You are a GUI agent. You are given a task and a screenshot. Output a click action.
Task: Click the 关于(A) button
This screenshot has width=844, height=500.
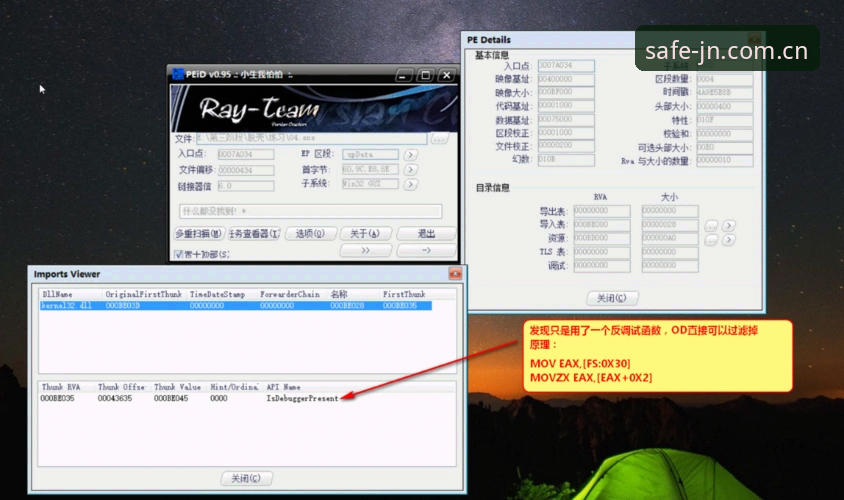pyautogui.click(x=365, y=234)
